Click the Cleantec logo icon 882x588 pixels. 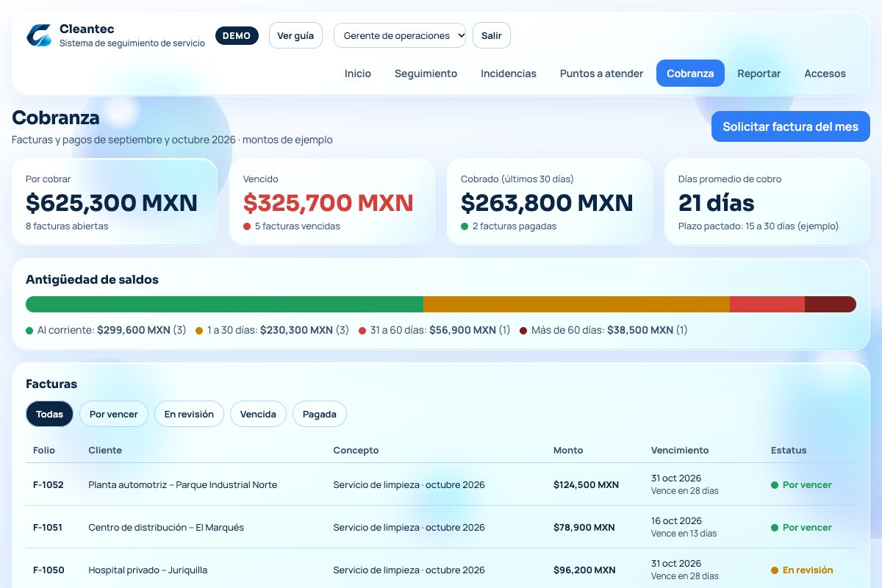39,35
